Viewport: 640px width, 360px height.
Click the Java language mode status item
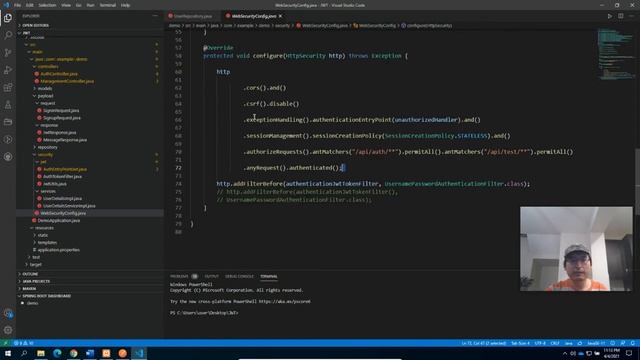point(569,343)
